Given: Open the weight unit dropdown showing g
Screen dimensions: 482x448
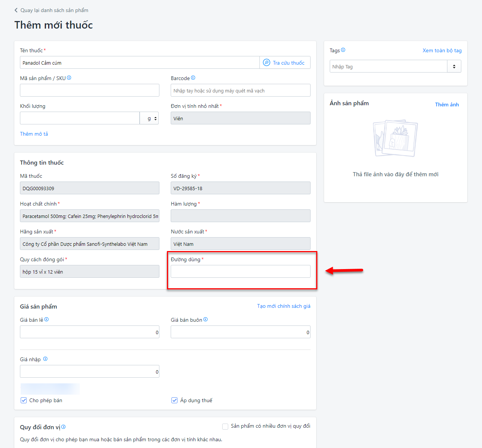Looking at the screenshot, I should click(x=150, y=118).
